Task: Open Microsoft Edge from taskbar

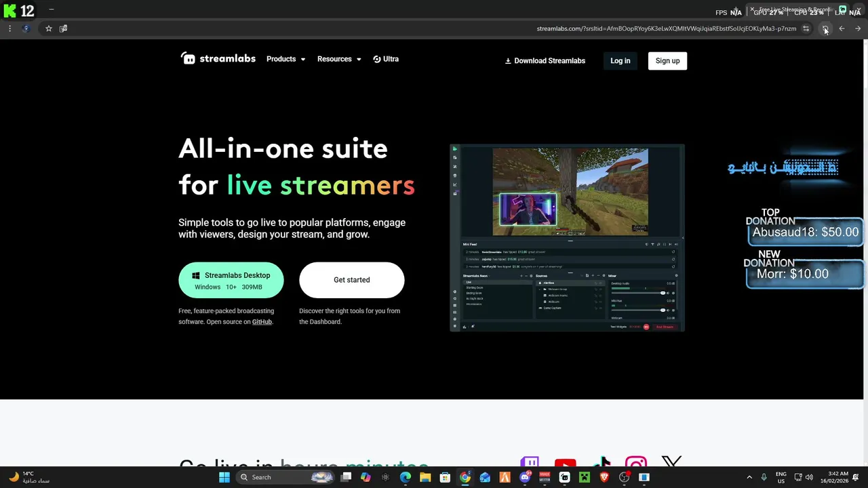Action: [x=406, y=477]
